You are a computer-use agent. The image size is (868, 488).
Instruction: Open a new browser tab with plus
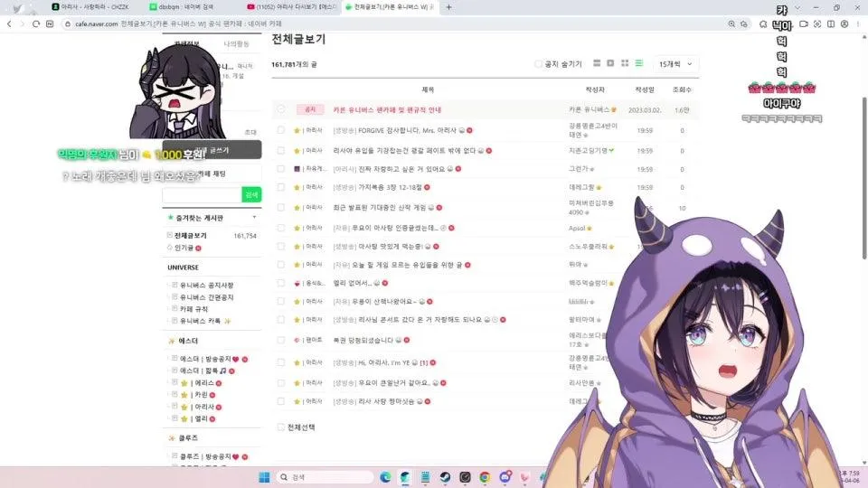click(x=449, y=7)
